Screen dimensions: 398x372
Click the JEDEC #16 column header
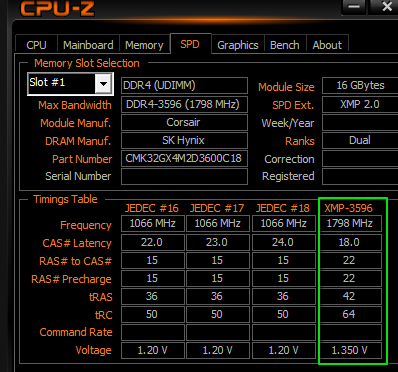[152, 208]
